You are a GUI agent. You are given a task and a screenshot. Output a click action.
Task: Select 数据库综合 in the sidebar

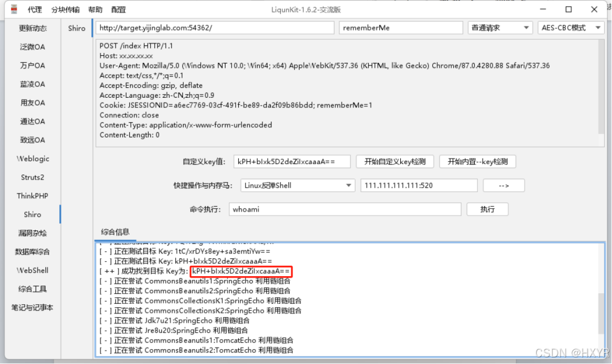(x=33, y=252)
